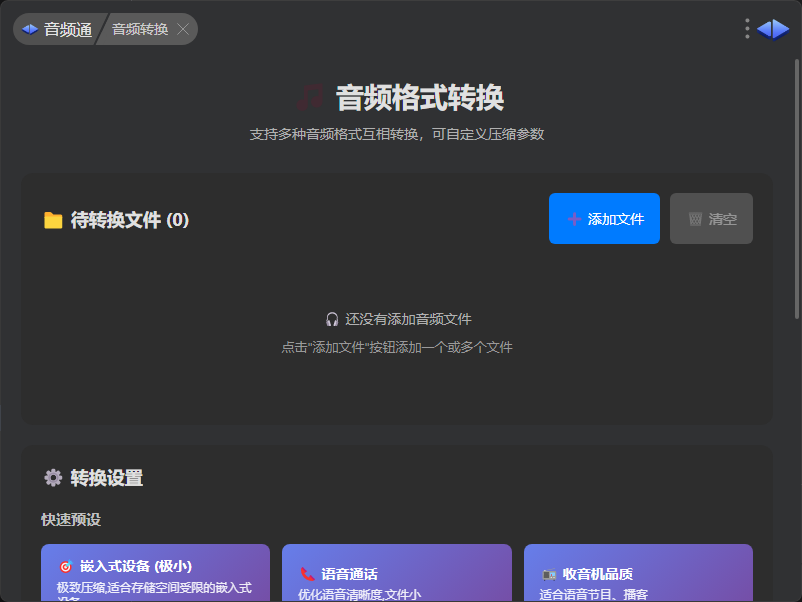This screenshot has width=802, height=602.
Task: Open the three-dot more options menu
Action: click(747, 29)
